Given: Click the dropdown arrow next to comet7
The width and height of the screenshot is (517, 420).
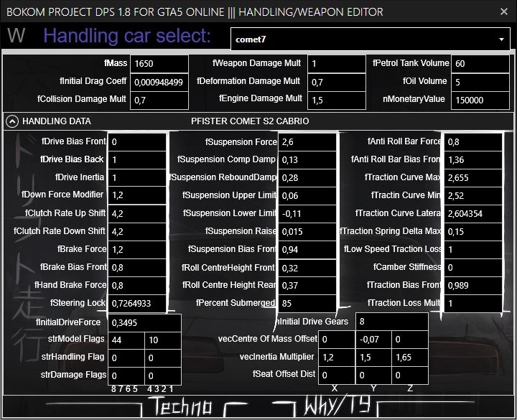Looking at the screenshot, I should (500, 39).
